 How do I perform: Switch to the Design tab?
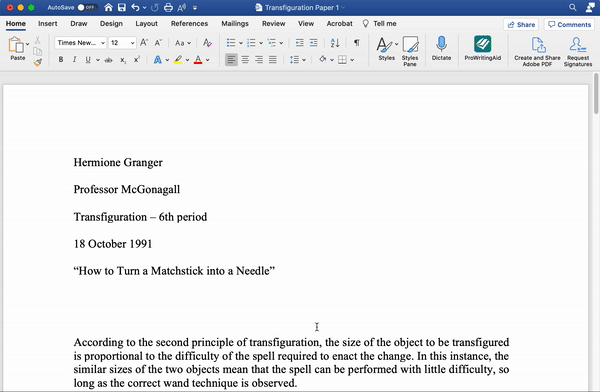[111, 24]
